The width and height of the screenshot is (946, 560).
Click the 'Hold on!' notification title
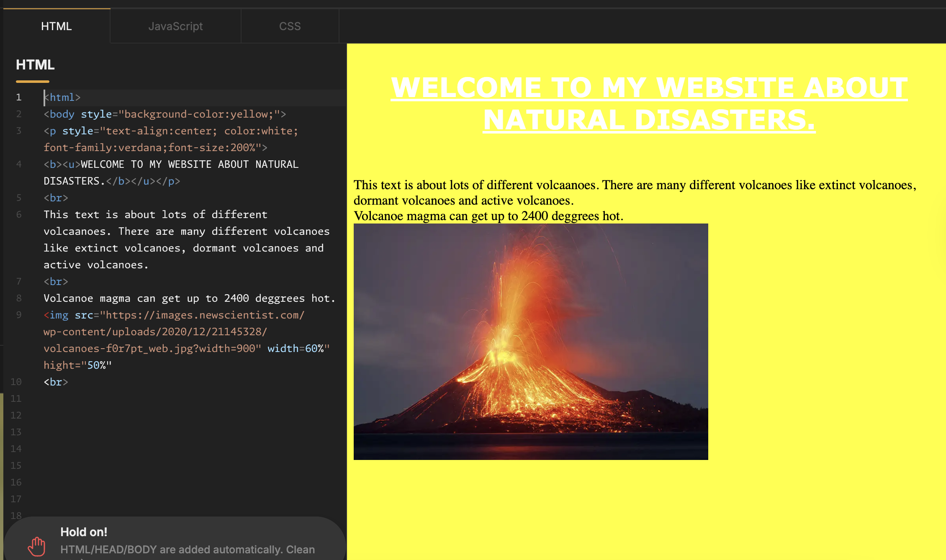pyautogui.click(x=84, y=532)
